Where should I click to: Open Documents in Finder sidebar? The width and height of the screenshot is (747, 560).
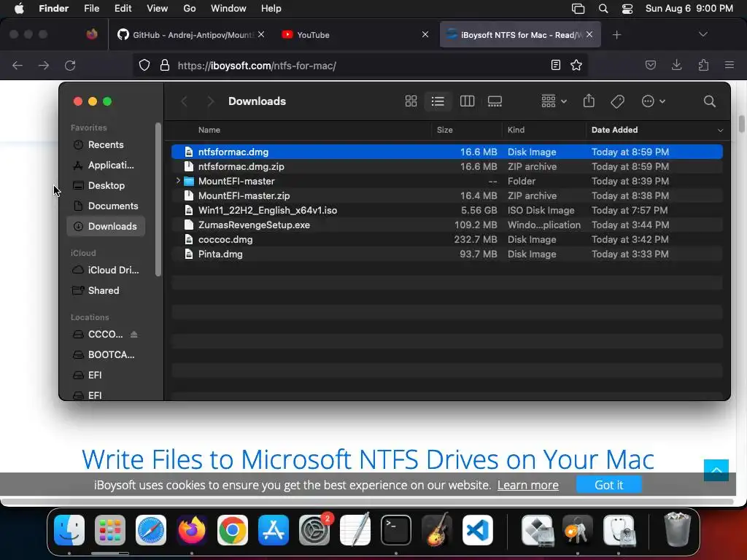click(106, 206)
